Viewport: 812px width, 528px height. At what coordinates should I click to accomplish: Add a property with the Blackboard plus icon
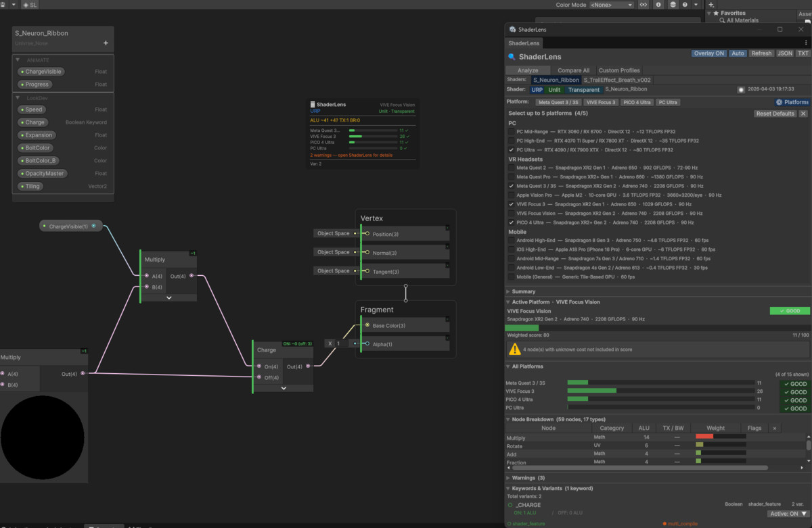tap(106, 43)
